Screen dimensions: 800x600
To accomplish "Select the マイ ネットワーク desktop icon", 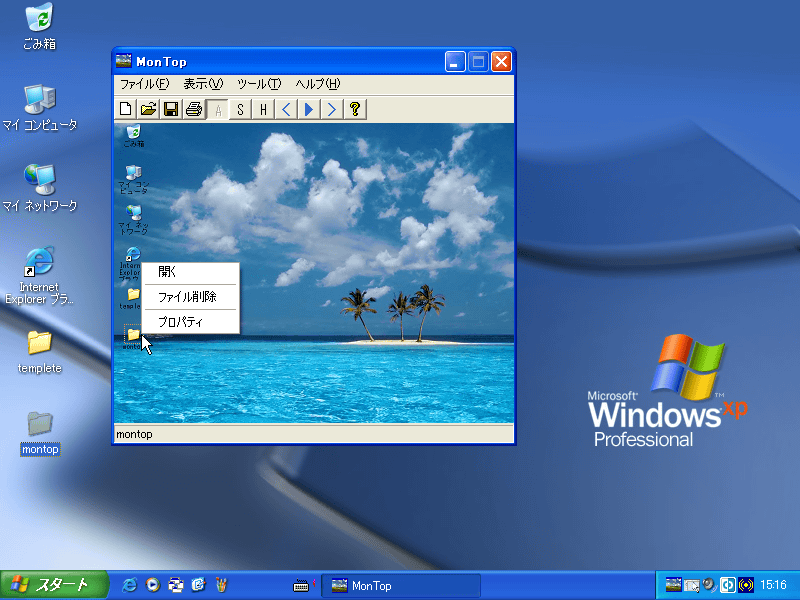I will coord(40,188).
